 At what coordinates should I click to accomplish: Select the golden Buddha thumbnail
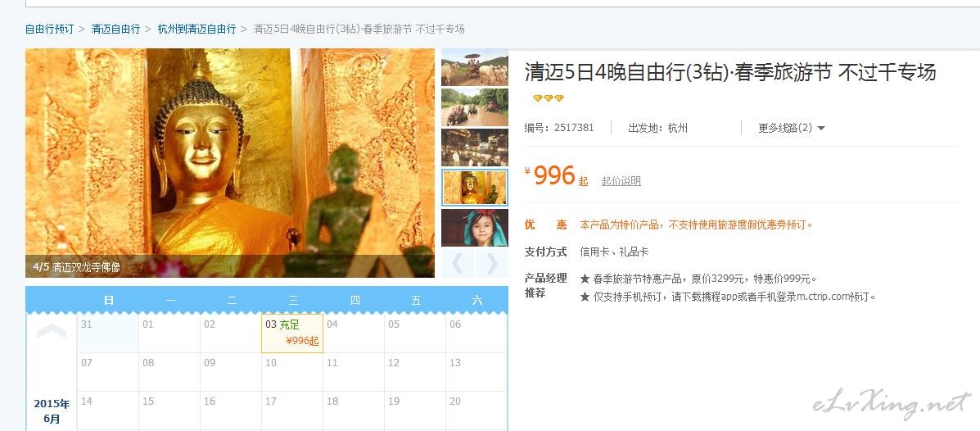click(474, 188)
